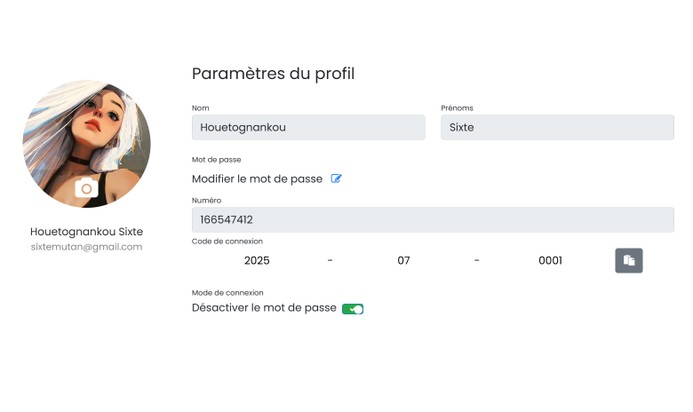The image size is (693, 412).
Task: Select the Numéro field with 166547412
Action: pos(432,220)
